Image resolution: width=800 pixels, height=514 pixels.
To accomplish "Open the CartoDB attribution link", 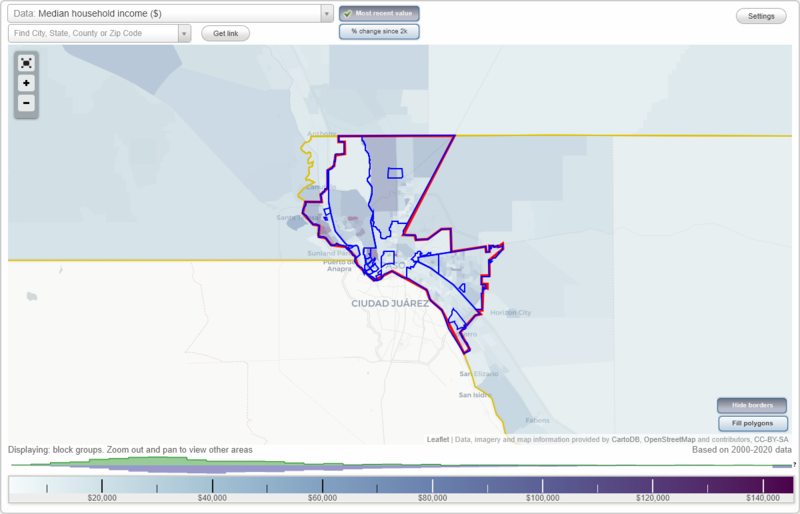I will 625,439.
